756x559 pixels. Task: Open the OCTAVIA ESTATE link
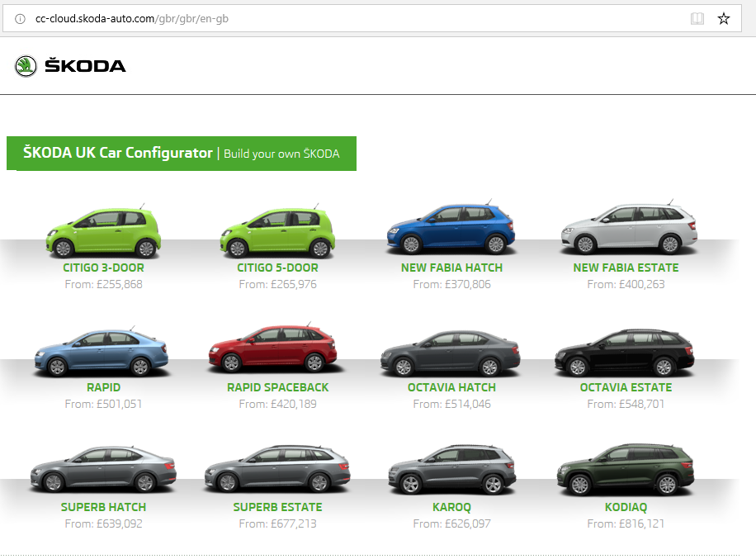[626, 387]
